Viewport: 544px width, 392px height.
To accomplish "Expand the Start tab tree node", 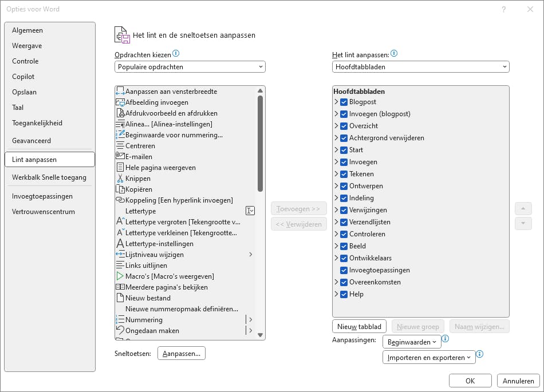I will point(336,150).
